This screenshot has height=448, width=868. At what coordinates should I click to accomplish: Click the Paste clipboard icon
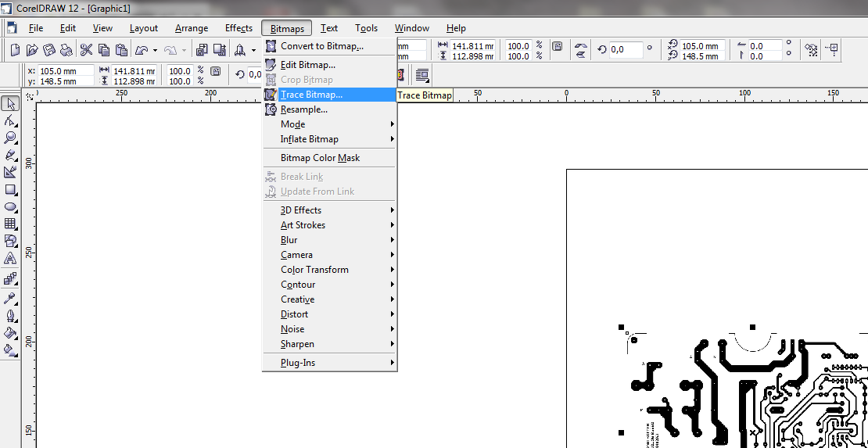point(122,50)
